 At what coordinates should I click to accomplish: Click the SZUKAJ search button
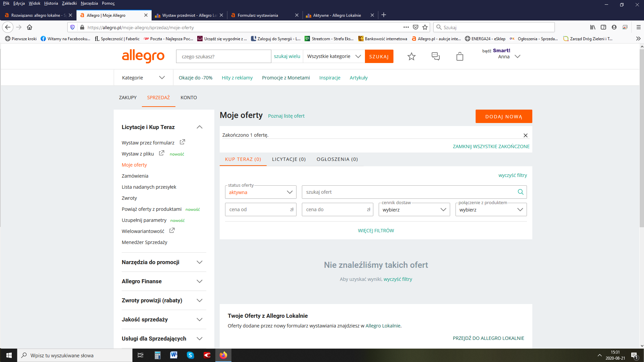pos(379,56)
